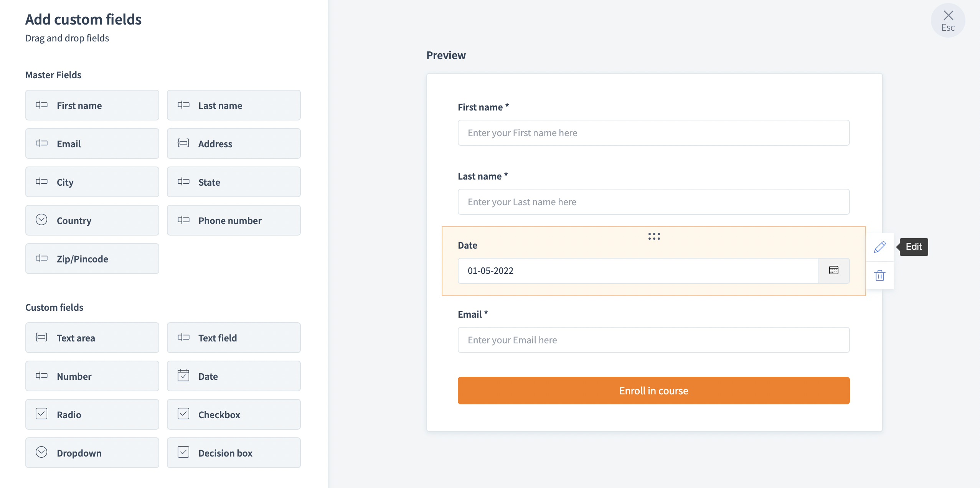The width and height of the screenshot is (980, 488).
Task: Delete the Date field with trash icon
Action: [x=880, y=275]
